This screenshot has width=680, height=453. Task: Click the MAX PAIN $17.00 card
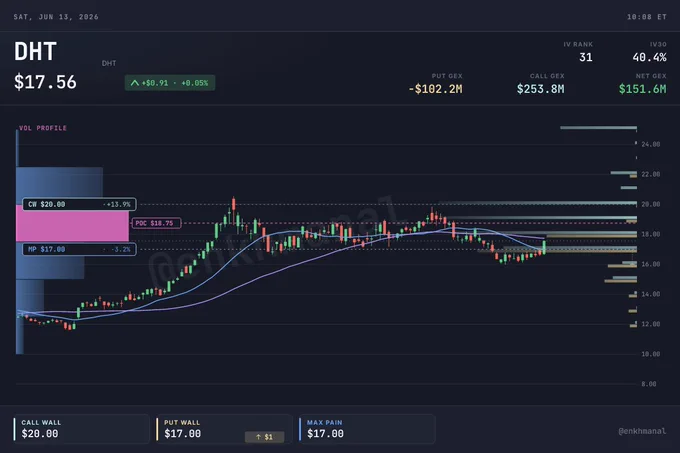point(367,428)
